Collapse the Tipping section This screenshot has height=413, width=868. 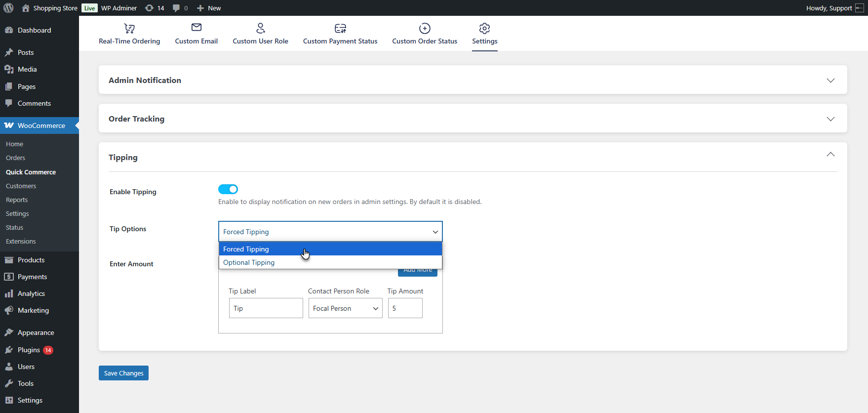point(830,155)
